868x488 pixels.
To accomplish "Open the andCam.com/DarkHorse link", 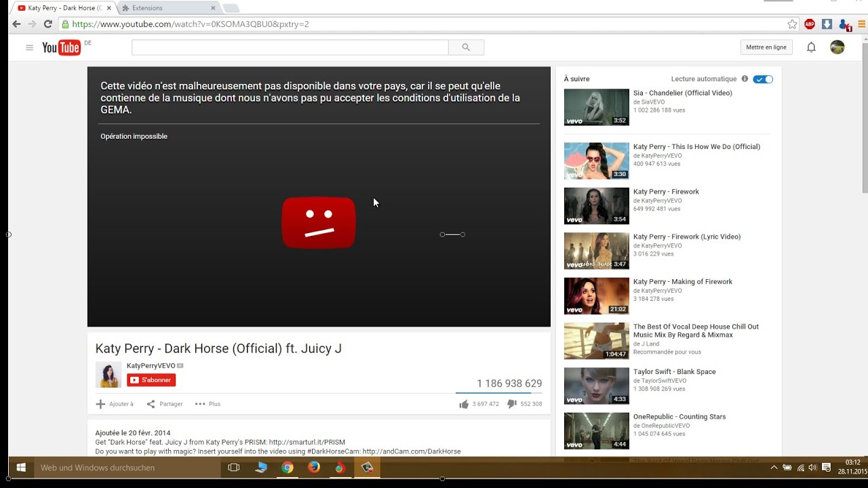I will pyautogui.click(x=412, y=451).
